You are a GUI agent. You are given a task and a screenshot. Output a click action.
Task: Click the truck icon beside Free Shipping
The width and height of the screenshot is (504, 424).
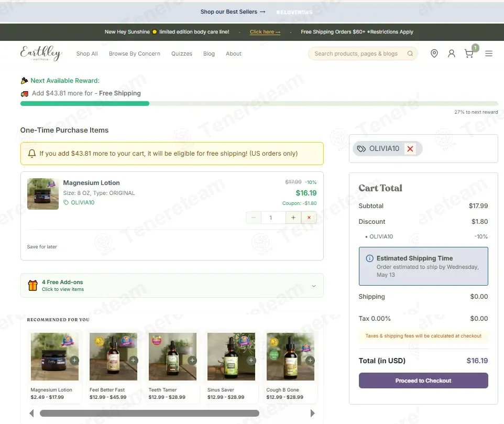click(x=25, y=93)
